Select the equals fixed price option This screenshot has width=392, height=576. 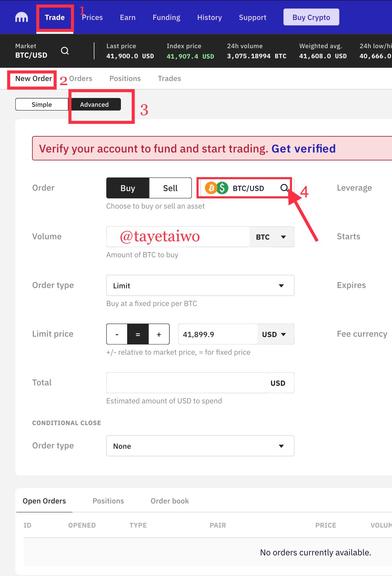click(x=138, y=334)
